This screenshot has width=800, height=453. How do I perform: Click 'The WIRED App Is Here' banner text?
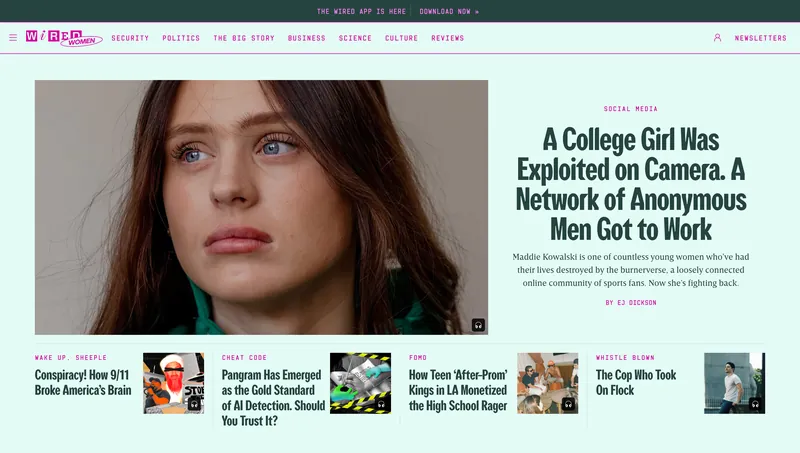pyautogui.click(x=361, y=11)
